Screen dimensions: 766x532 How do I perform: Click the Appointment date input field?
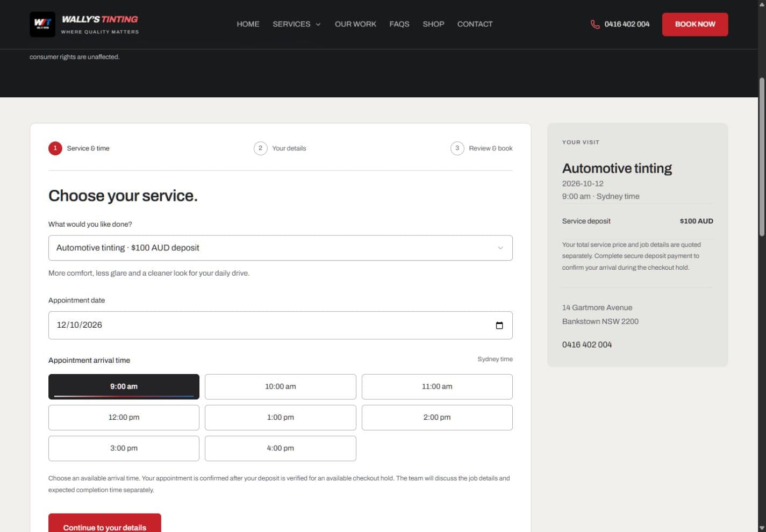[281, 325]
